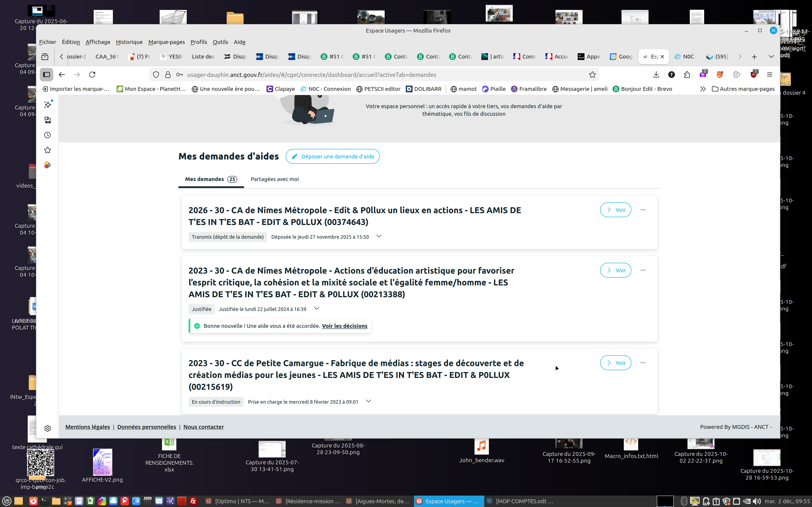
Task: Open sidebar settings gear icon
Action: pos(47,428)
